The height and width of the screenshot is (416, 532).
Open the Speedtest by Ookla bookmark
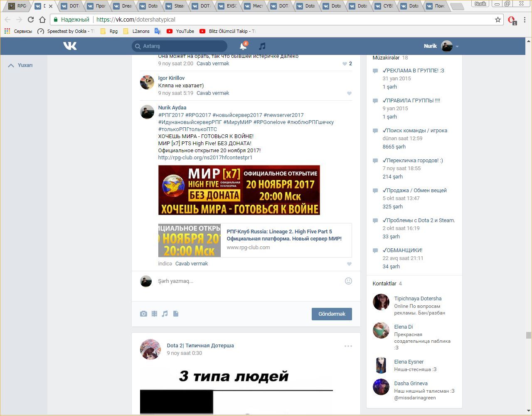(x=66, y=31)
